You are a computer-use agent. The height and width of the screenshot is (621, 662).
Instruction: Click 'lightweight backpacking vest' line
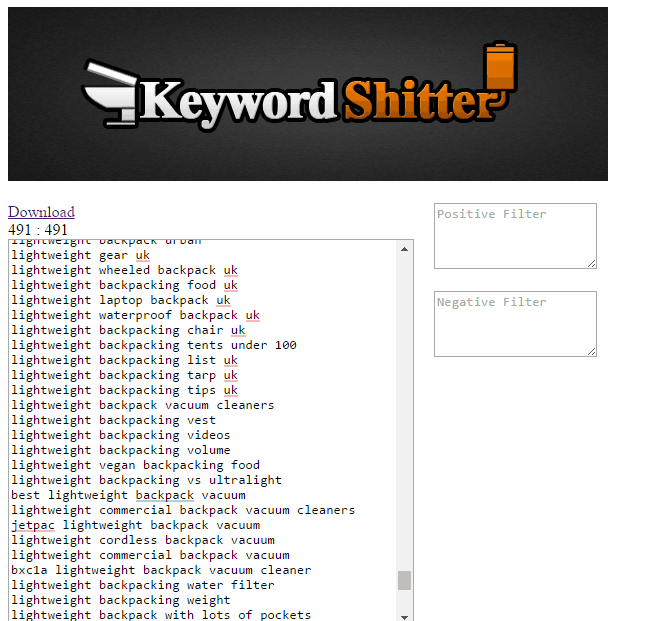[114, 420]
